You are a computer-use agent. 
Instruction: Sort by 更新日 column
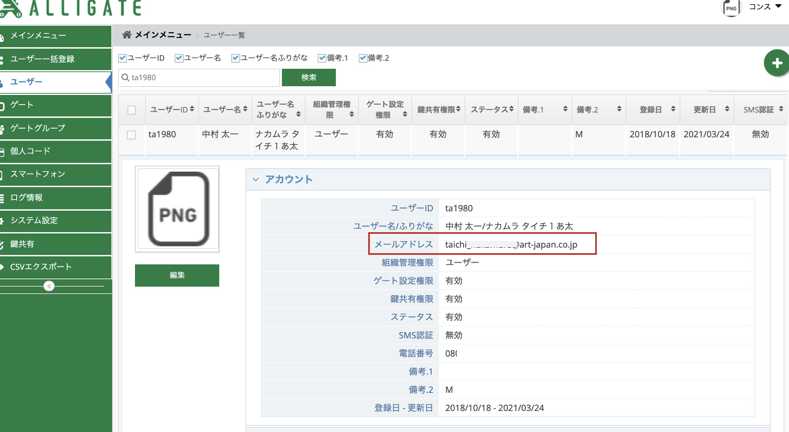click(x=706, y=109)
